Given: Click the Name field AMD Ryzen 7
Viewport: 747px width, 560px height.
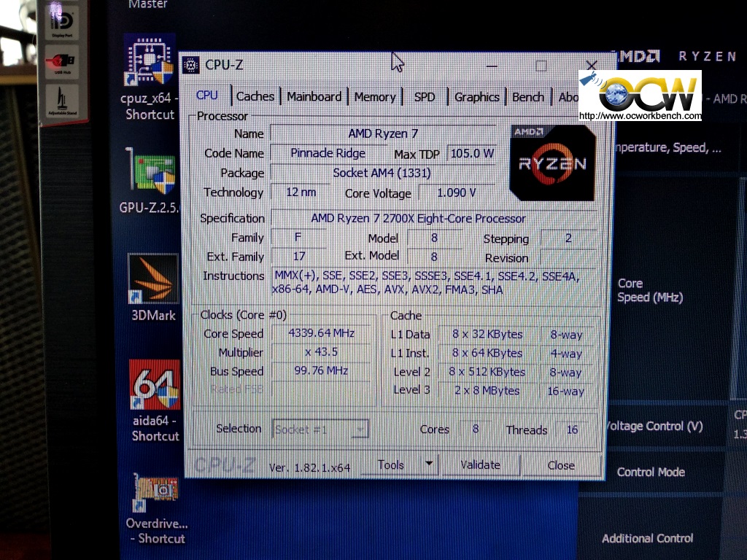Looking at the screenshot, I should tap(383, 133).
